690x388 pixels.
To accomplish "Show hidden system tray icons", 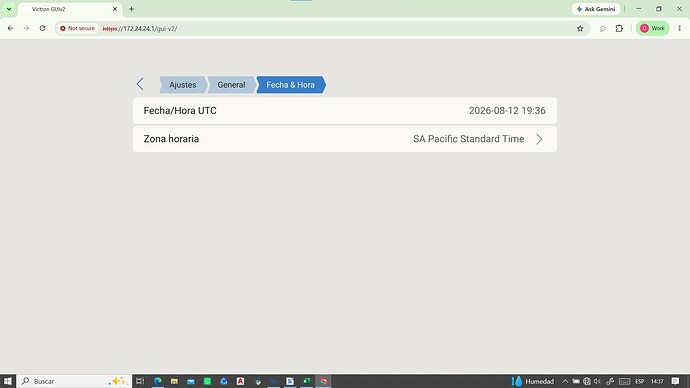I will pos(565,381).
